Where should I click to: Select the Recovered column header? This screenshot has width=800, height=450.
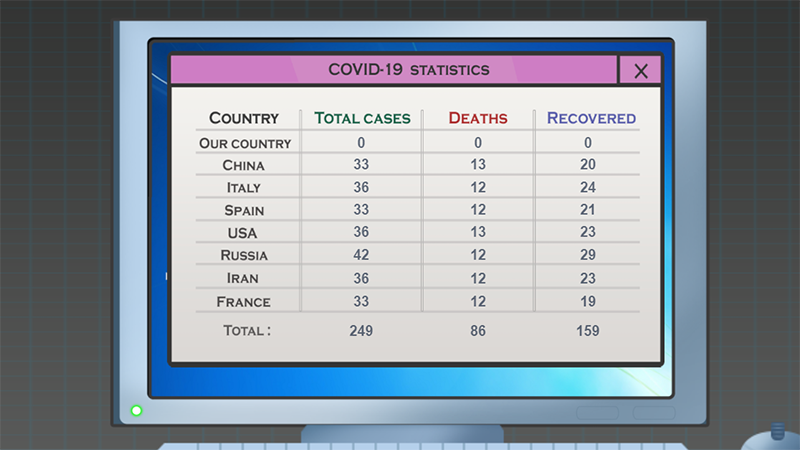pos(591,118)
